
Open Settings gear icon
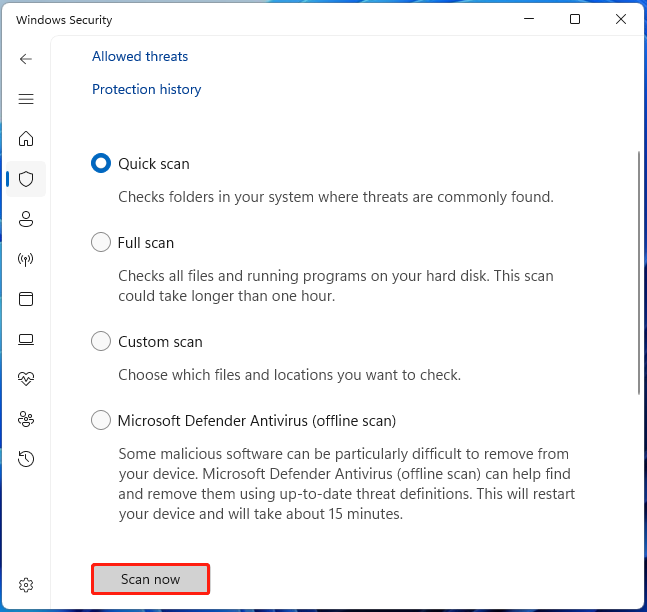[26, 585]
